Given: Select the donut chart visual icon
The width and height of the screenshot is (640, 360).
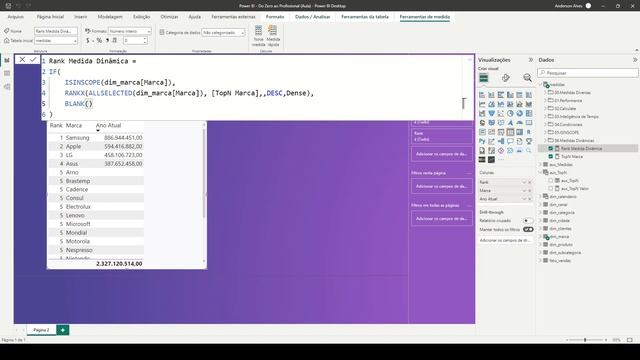Looking at the screenshot, I should click(x=520, y=113).
